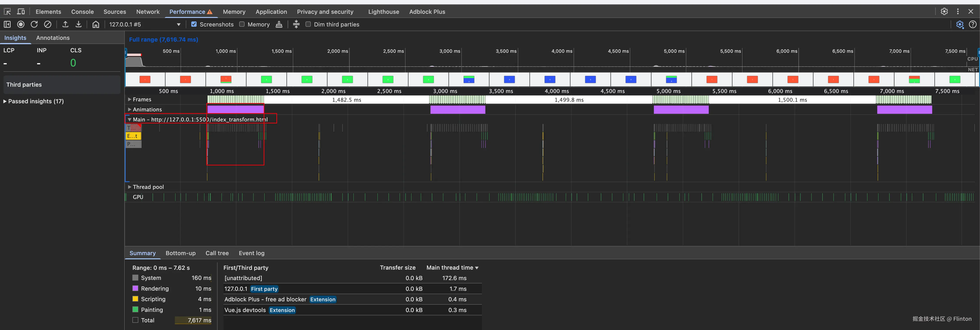This screenshot has height=330, width=980.
Task: Uncheck the Screenshots checkbox
Action: [x=194, y=24]
